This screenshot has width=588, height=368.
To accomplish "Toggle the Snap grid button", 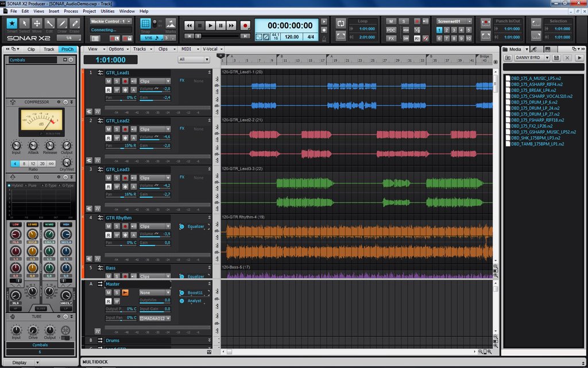I will pos(145,24).
